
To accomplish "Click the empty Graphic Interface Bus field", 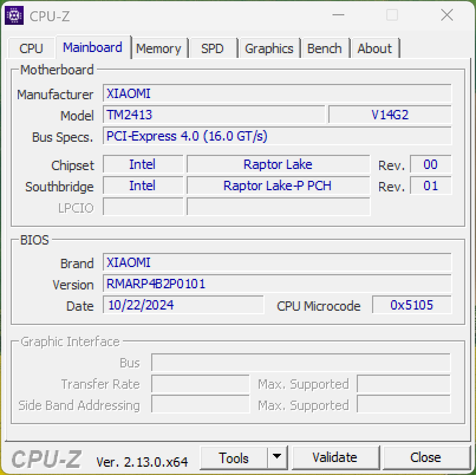I will click(301, 362).
